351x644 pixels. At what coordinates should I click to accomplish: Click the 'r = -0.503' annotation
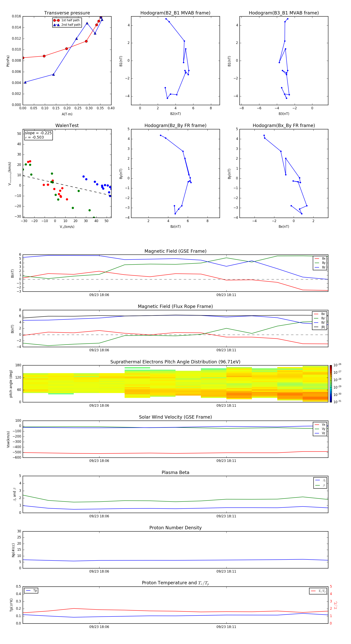[35, 137]
